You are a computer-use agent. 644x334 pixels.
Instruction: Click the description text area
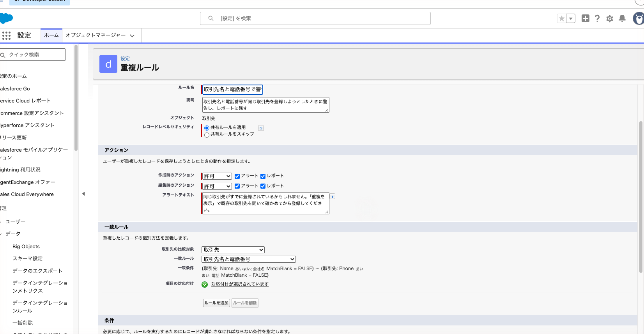265,105
